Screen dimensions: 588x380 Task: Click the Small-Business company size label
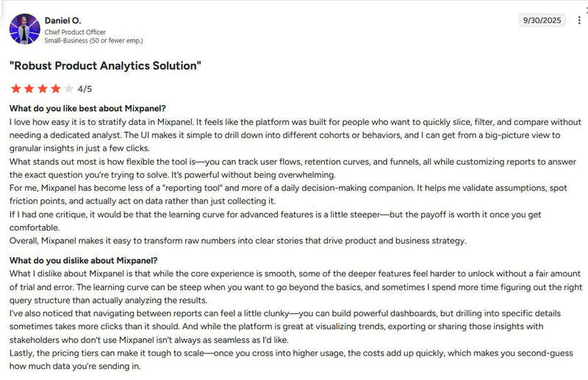[93, 40]
